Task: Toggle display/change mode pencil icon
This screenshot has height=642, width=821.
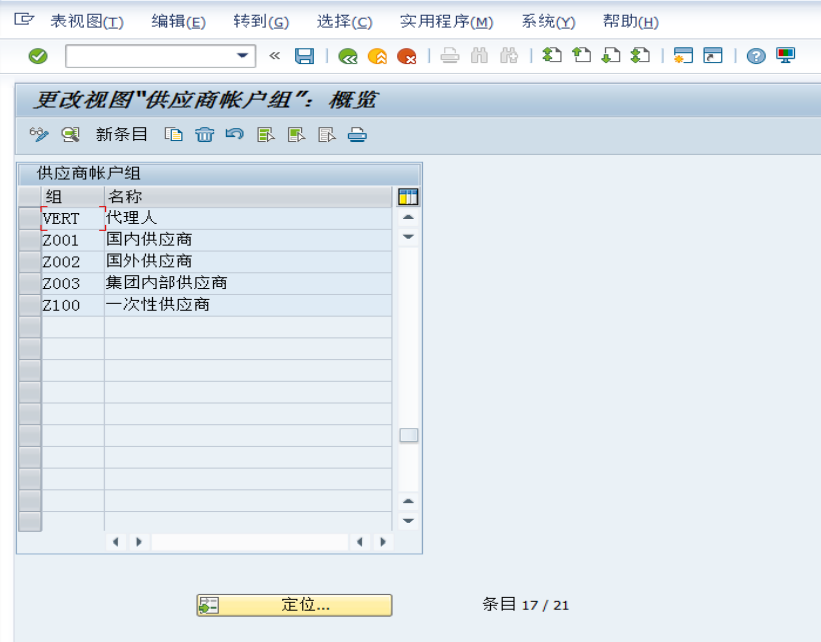Action: [39, 135]
